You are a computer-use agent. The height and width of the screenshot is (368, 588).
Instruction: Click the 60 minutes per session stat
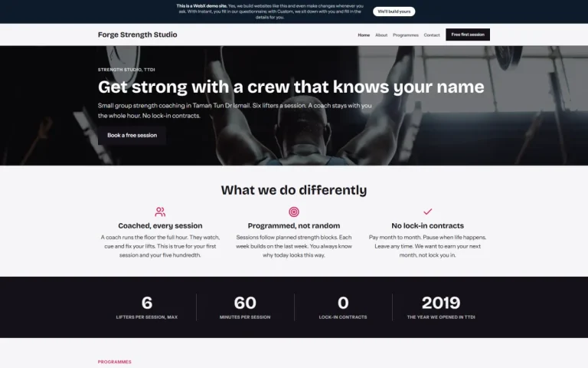(x=245, y=307)
